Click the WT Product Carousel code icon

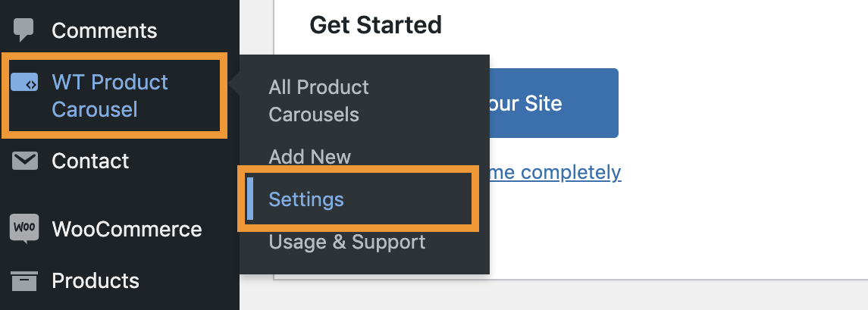pyautogui.click(x=24, y=83)
